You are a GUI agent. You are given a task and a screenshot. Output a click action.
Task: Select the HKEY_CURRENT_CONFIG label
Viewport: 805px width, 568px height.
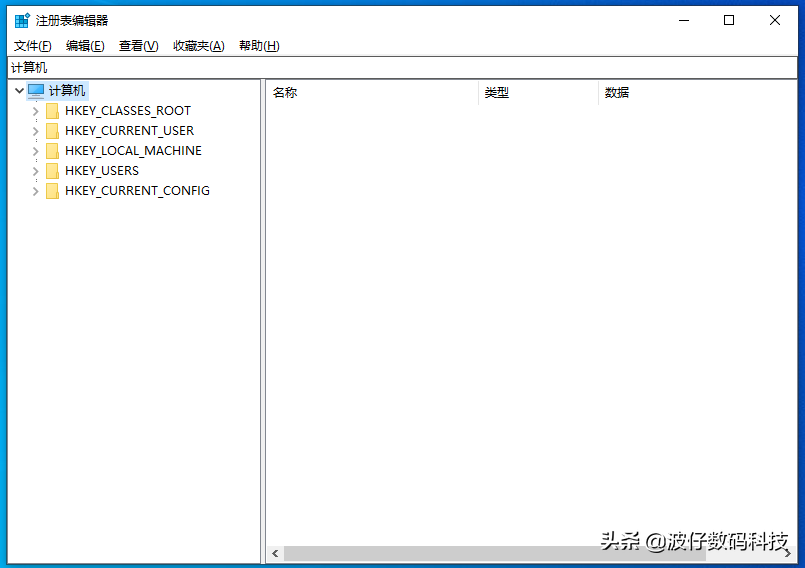point(138,191)
